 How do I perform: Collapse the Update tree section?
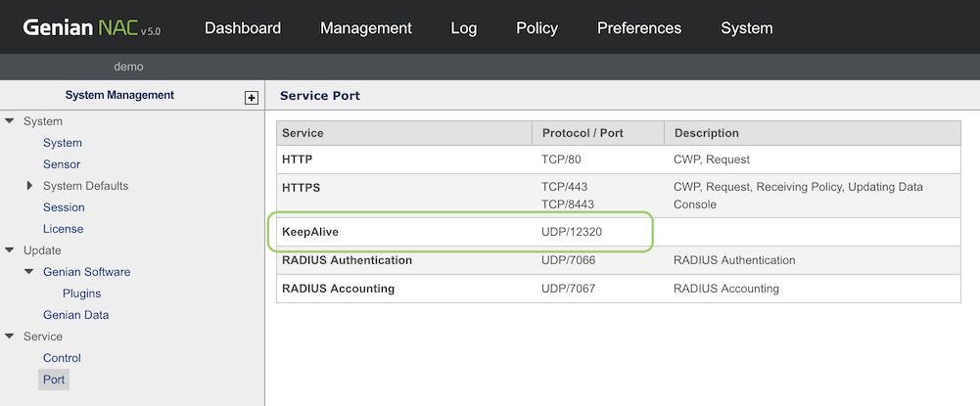point(10,250)
